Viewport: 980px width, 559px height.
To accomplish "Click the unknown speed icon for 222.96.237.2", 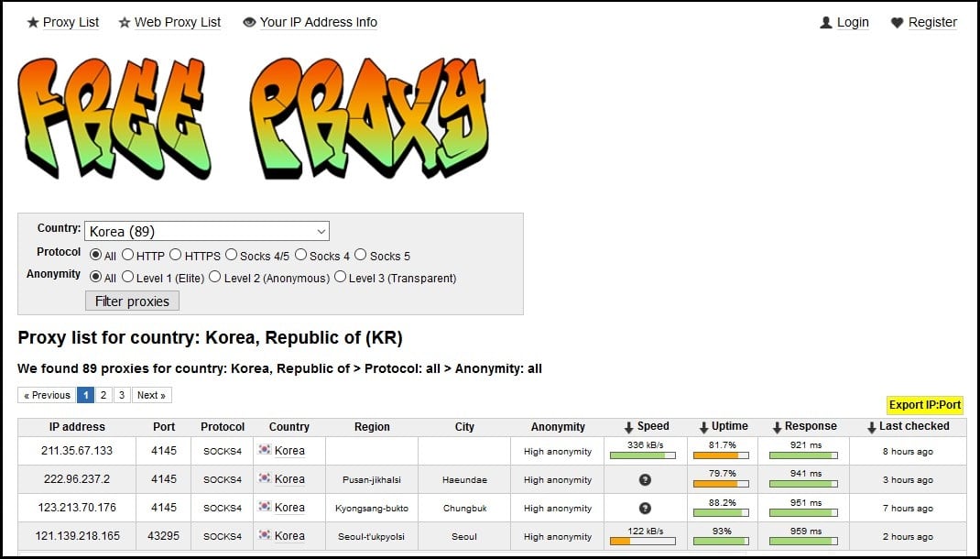I will coord(645,479).
